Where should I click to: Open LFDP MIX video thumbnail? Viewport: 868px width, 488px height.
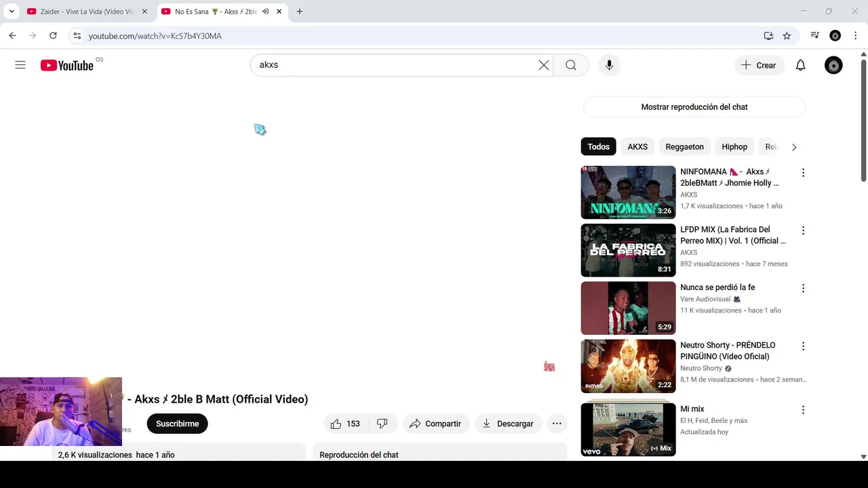629,250
